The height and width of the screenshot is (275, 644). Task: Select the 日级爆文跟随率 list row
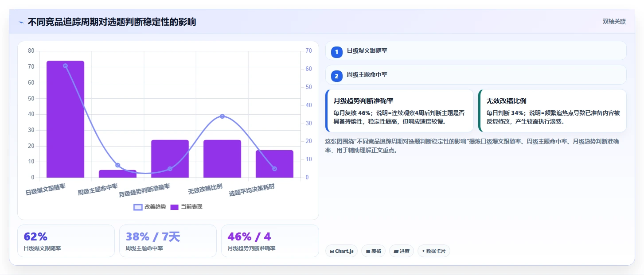point(476,50)
